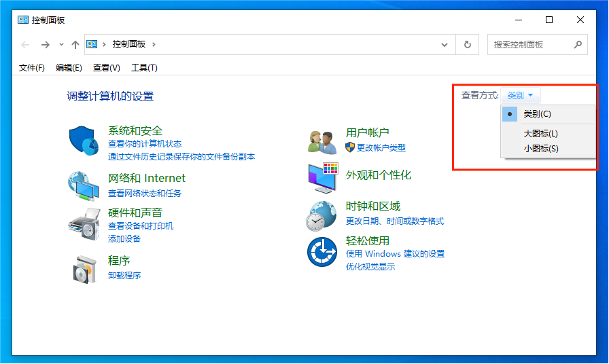Open the 工具(T) menu
Image resolution: width=609 pixels, height=364 pixels.
point(144,67)
